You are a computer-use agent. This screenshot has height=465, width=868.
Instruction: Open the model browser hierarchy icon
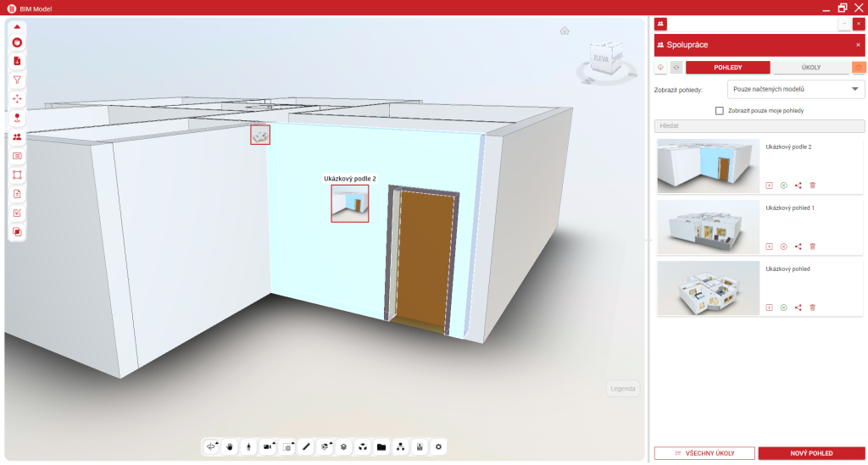(x=400, y=446)
